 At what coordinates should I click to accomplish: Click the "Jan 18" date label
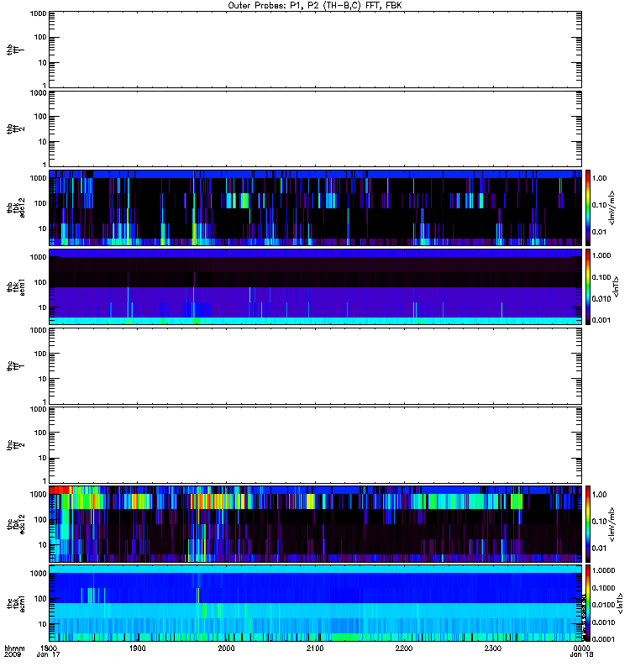[x=581, y=654]
